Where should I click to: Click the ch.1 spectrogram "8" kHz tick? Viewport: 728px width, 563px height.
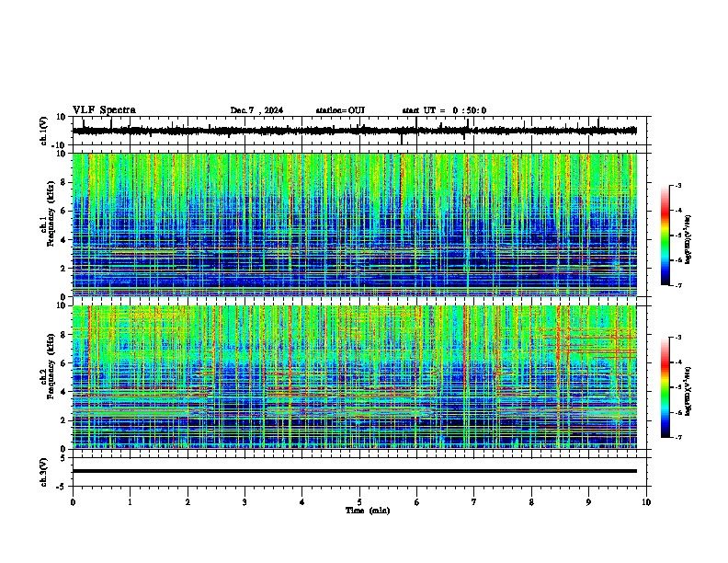pyautogui.click(x=64, y=182)
